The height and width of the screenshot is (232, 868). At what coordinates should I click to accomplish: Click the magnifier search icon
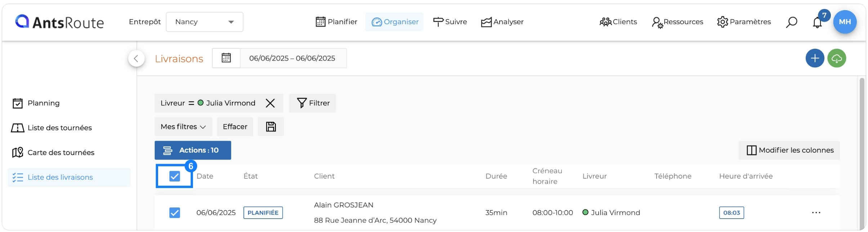tap(791, 22)
